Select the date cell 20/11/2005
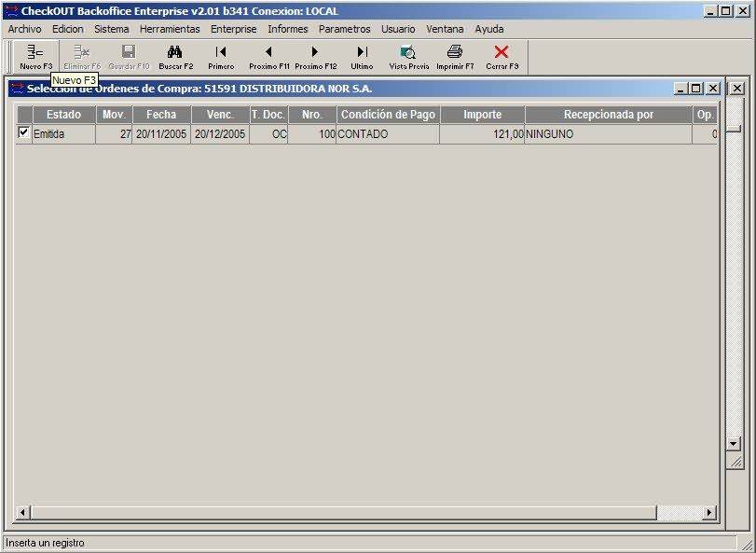 click(x=161, y=134)
